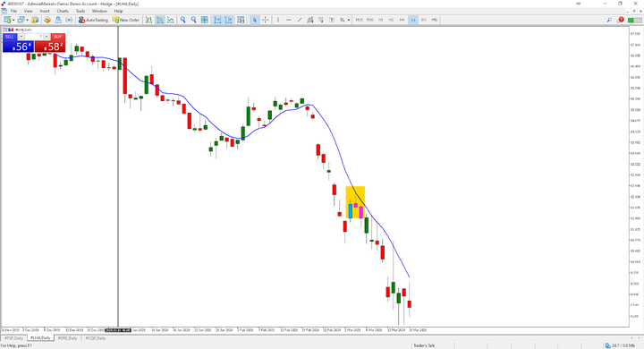Viewport: 644px width, 349px height.
Task: Open the new chart toolbar icon
Action: click(7, 20)
